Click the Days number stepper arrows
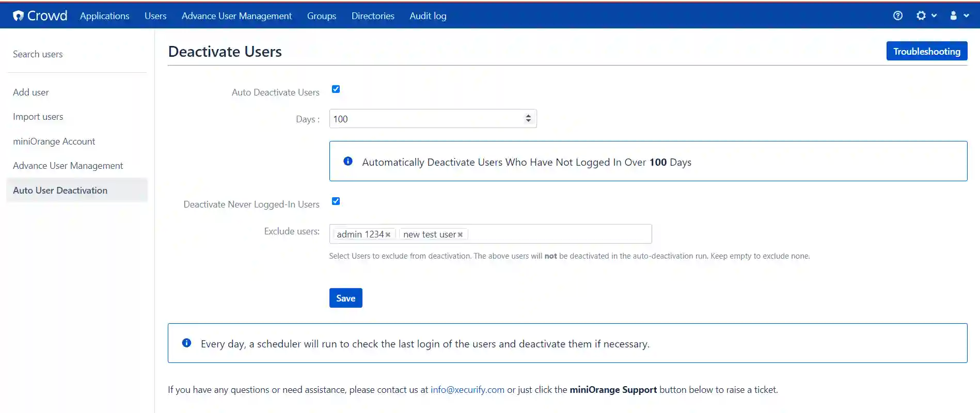Image resolution: width=980 pixels, height=413 pixels. coord(528,118)
